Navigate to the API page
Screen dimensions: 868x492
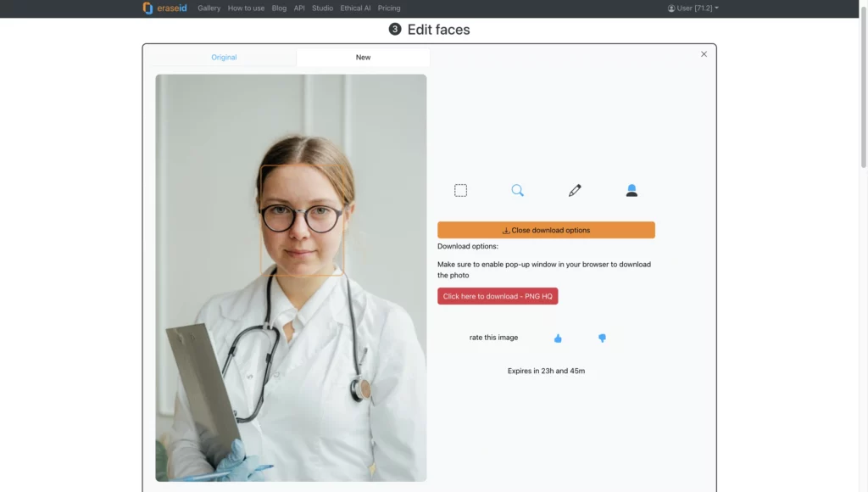tap(299, 8)
